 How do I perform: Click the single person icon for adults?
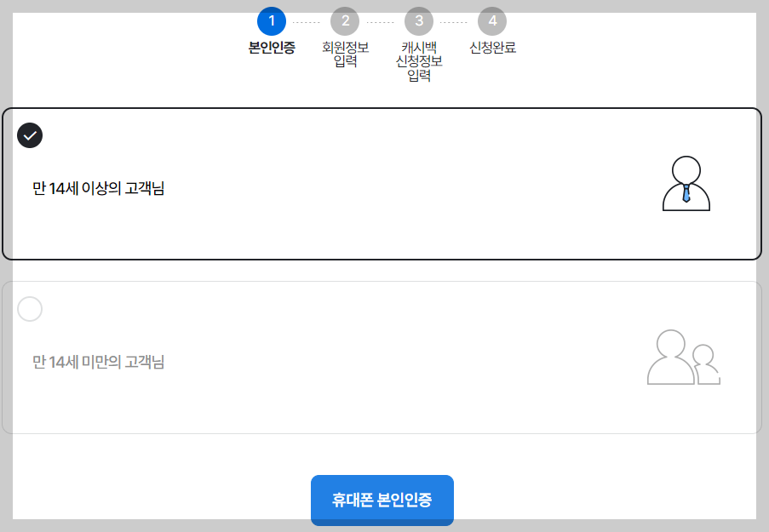pos(686,184)
